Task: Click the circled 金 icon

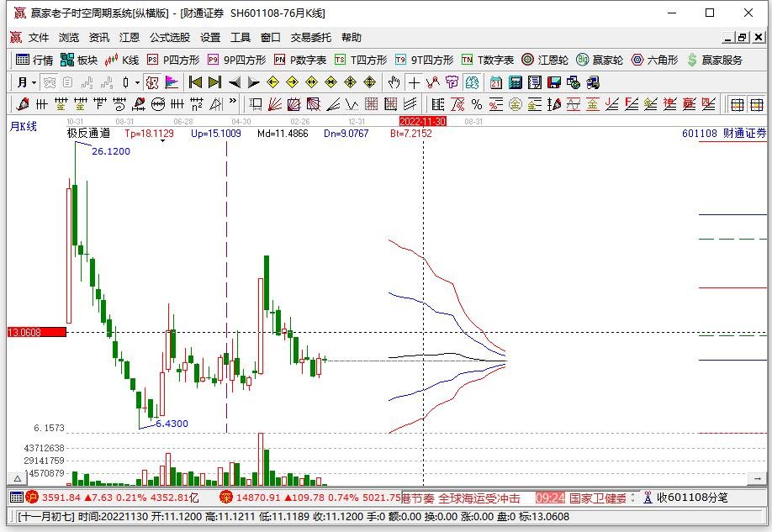Action: pos(516,104)
